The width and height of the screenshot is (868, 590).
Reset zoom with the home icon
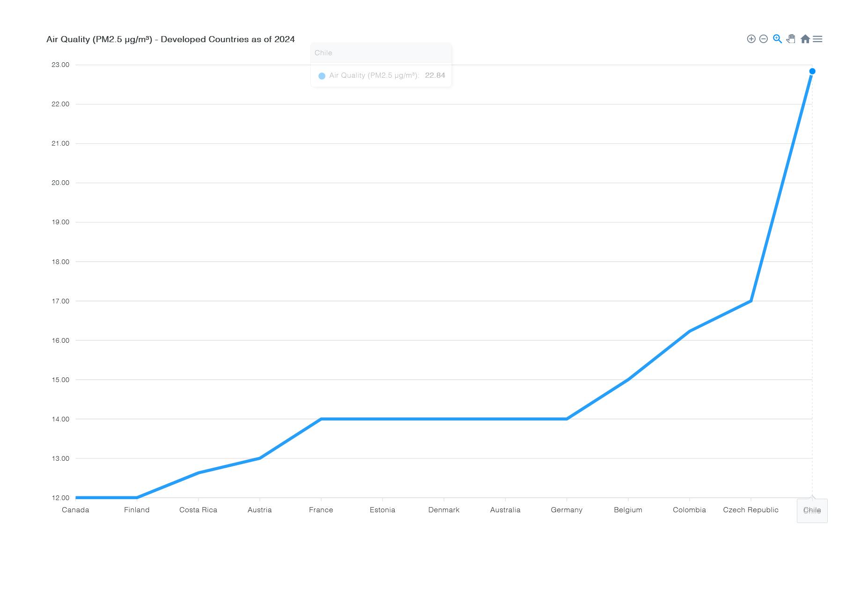click(805, 39)
